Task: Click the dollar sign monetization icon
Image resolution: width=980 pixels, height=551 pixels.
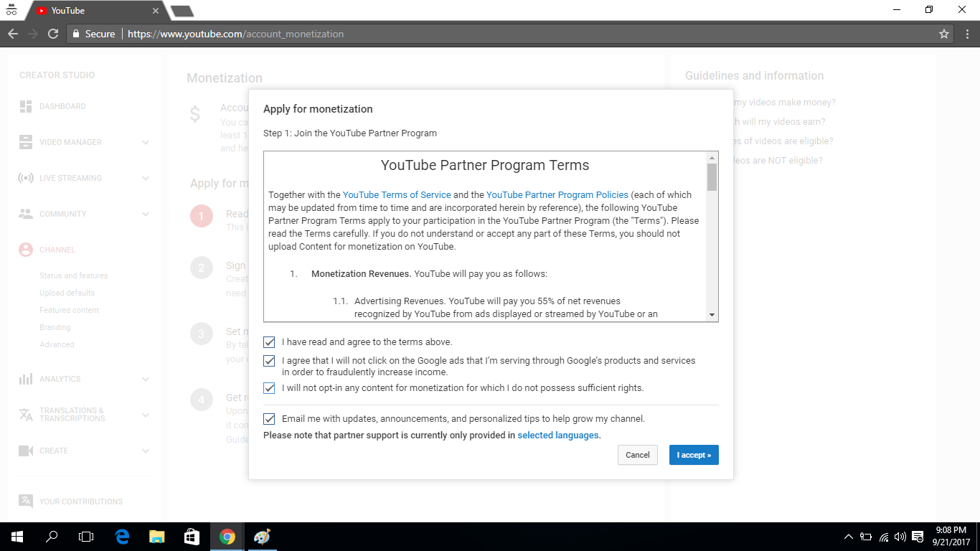Action: 195,114
